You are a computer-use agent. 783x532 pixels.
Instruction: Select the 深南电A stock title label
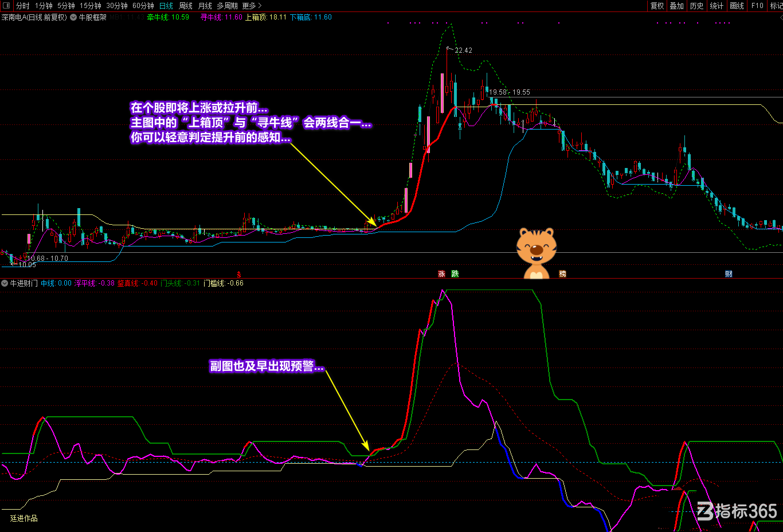34,18
